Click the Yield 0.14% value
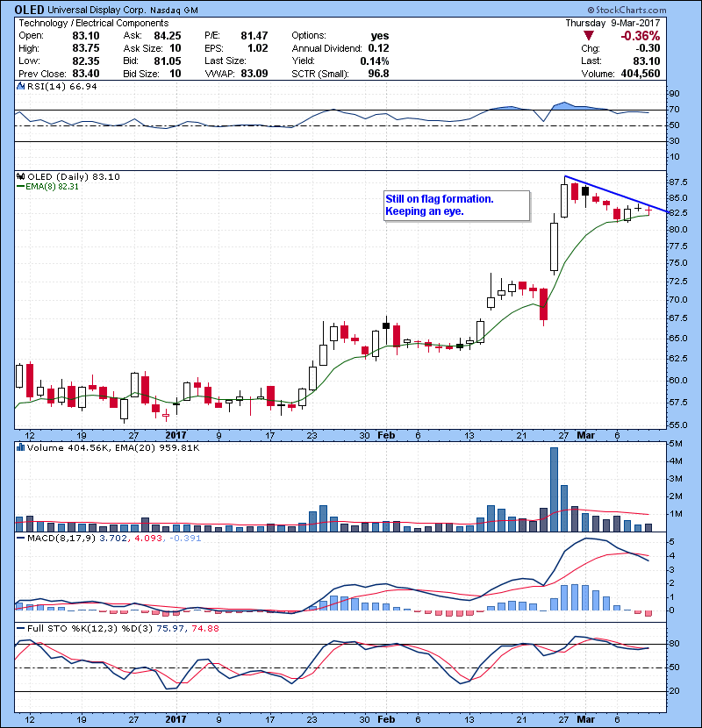This screenshot has width=702, height=728. 375,61
